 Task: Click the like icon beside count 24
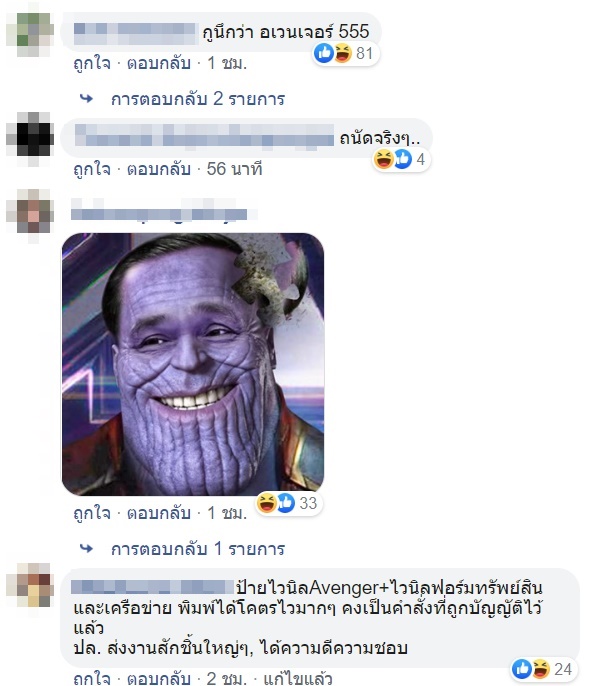point(522,668)
